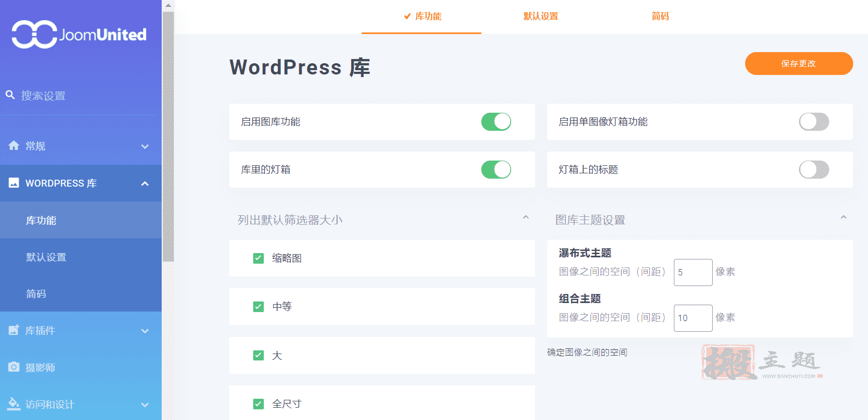Screen dimensions: 868x420
Task: Click the 瀑布式主题 spacing input field
Action: pyautogui.click(x=693, y=272)
